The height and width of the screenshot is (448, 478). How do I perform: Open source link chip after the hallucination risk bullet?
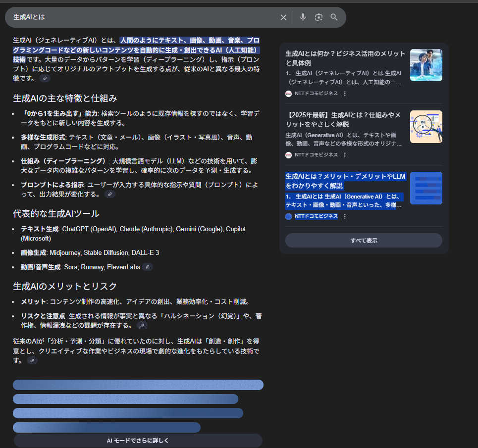click(x=142, y=325)
